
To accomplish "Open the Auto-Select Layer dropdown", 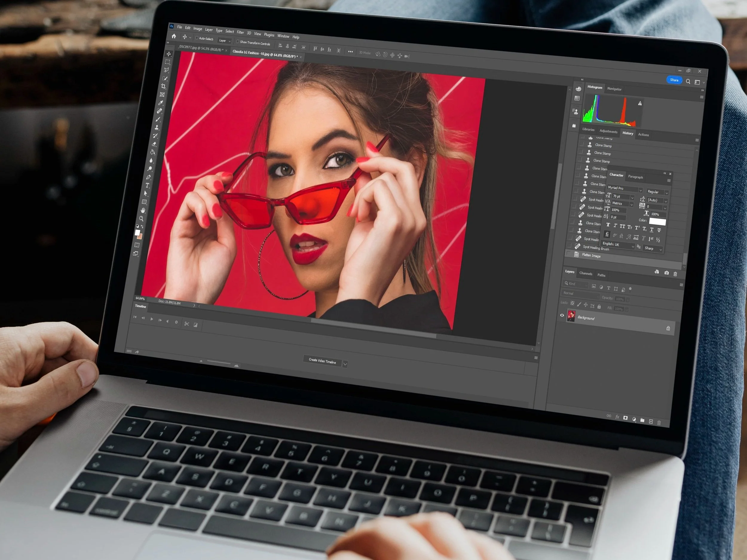I will coord(225,41).
